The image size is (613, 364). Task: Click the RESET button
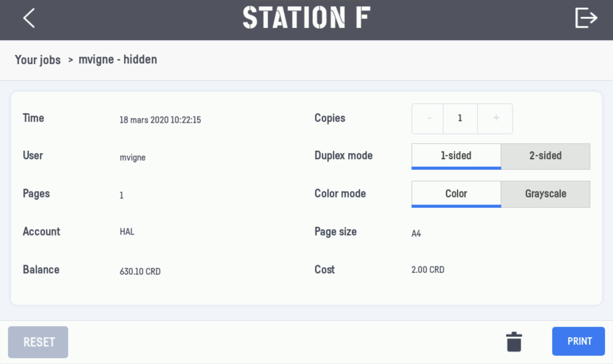(x=38, y=342)
